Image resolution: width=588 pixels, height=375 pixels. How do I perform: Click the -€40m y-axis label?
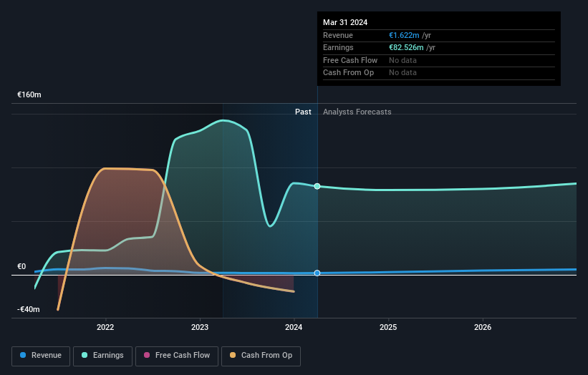point(29,309)
